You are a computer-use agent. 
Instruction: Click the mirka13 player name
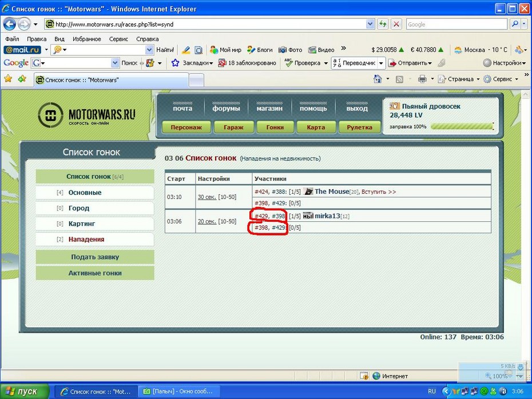point(327,216)
